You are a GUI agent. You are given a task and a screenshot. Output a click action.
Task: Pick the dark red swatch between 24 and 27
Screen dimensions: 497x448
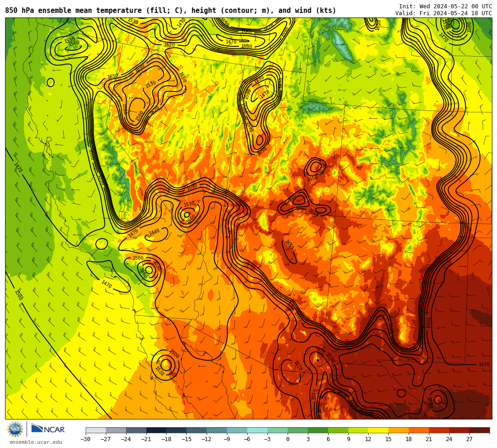[x=460, y=430]
